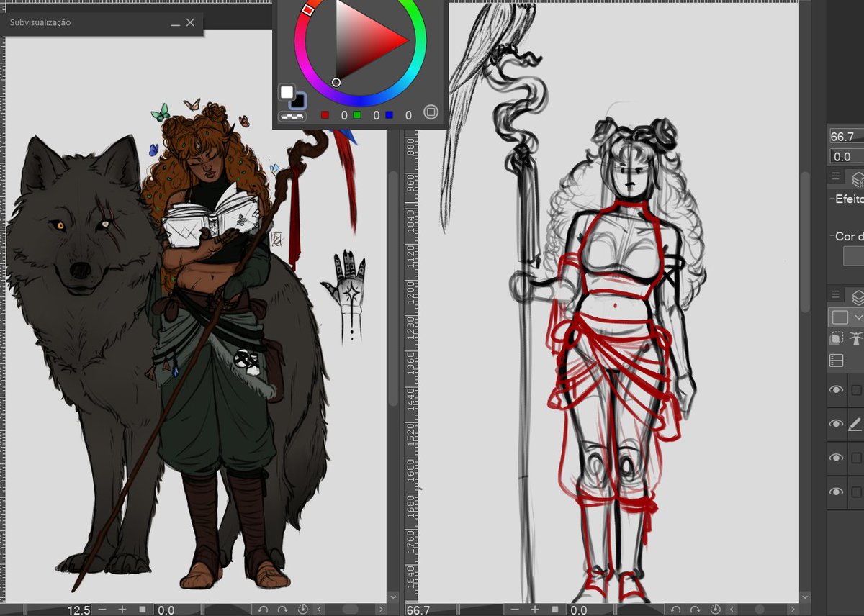The height and width of the screenshot is (616, 864).
Task: Hide the bottom visible layer
Action: coord(836,492)
